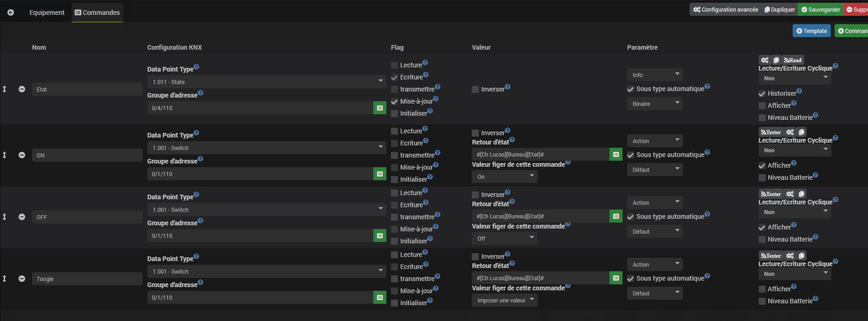This screenshot has width=868, height=321.
Task: Switch to the Equipement tab
Action: 46,13
